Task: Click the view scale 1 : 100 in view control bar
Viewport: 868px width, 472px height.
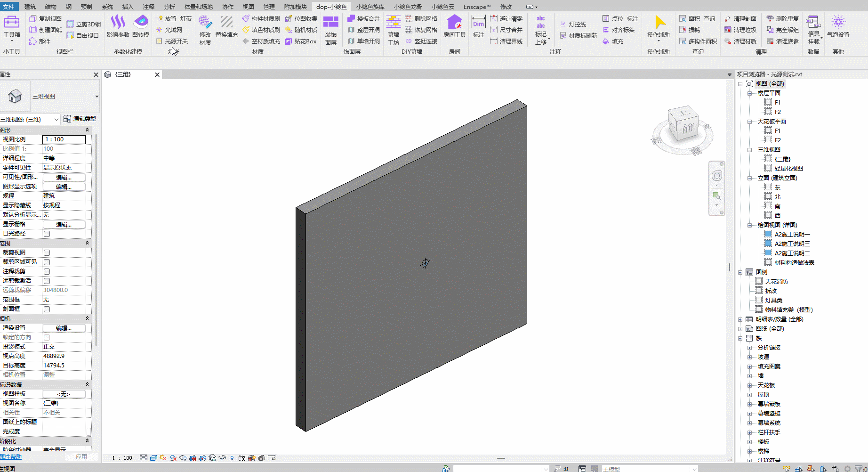Action: (x=122, y=458)
